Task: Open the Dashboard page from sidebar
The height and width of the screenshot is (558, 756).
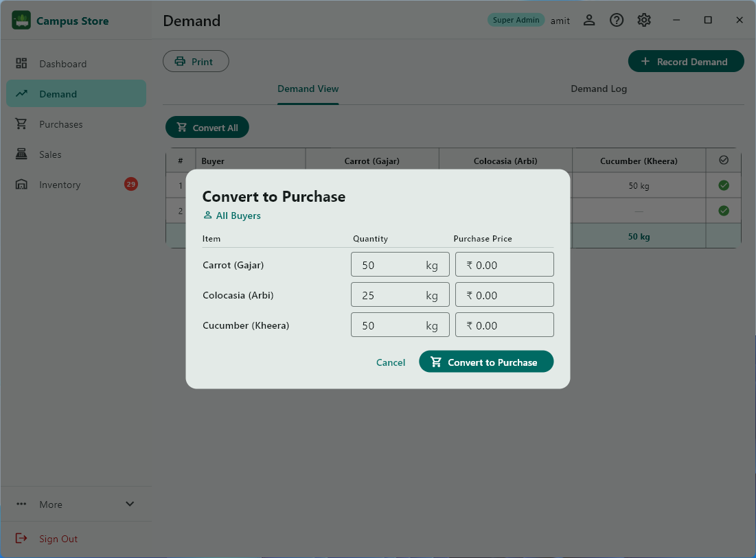Action: [76, 64]
